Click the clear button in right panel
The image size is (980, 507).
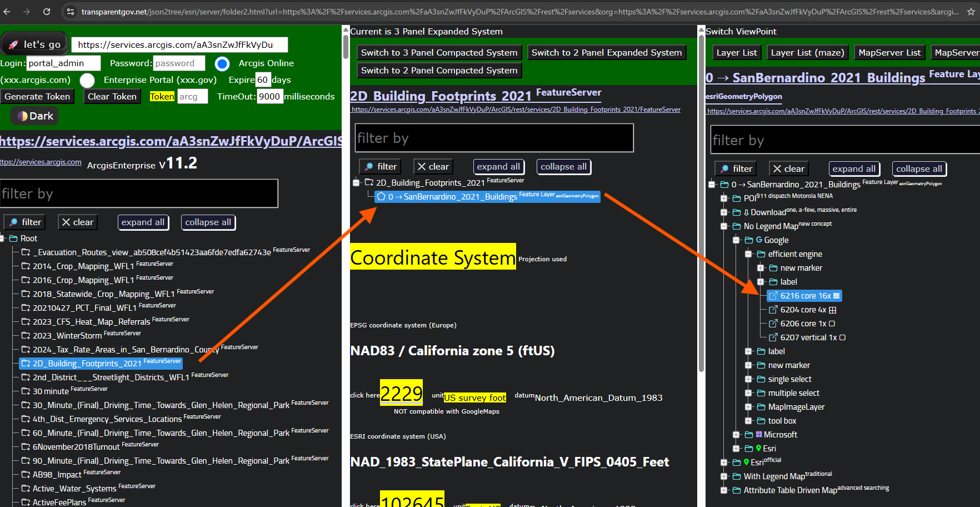point(789,169)
